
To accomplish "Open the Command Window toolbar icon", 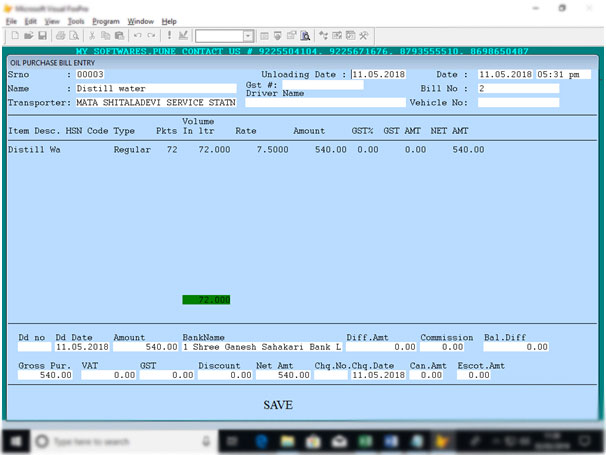I will tap(264, 36).
